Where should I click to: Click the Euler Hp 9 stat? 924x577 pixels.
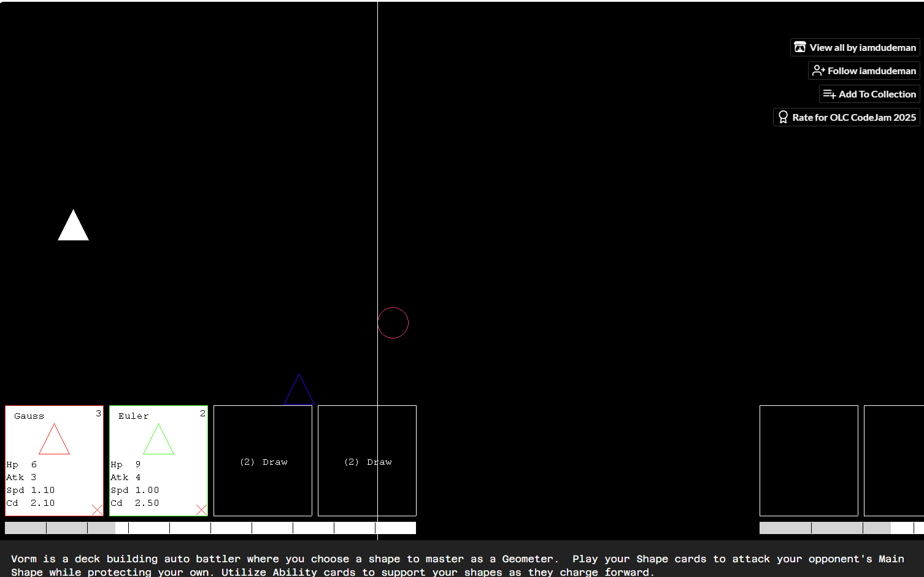pyautogui.click(x=126, y=464)
